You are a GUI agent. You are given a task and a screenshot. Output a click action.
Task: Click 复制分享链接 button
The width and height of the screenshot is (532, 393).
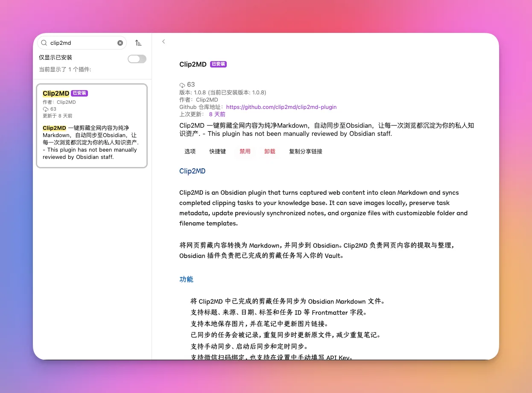pos(306,152)
